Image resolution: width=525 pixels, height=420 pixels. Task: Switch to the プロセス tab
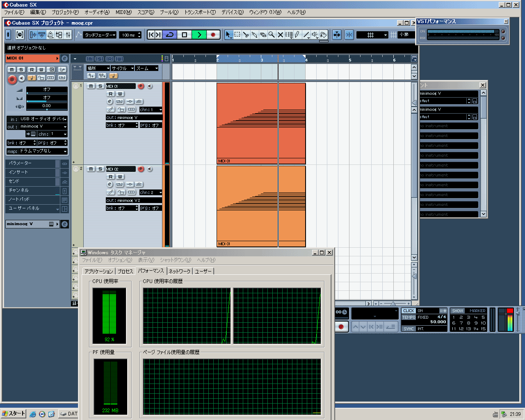click(125, 271)
